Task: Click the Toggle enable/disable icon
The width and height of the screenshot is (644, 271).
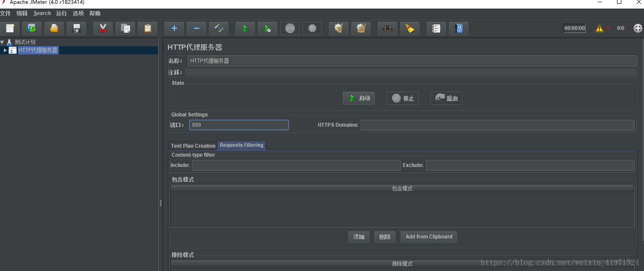Action: (x=219, y=29)
